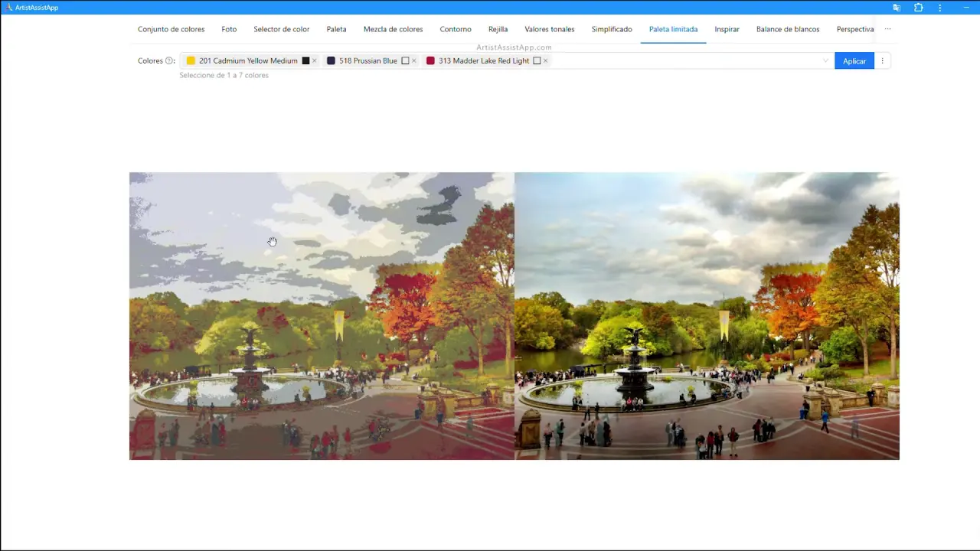Go to the Balance de blancos tab
Image resolution: width=980 pixels, height=551 pixels.
tap(787, 29)
